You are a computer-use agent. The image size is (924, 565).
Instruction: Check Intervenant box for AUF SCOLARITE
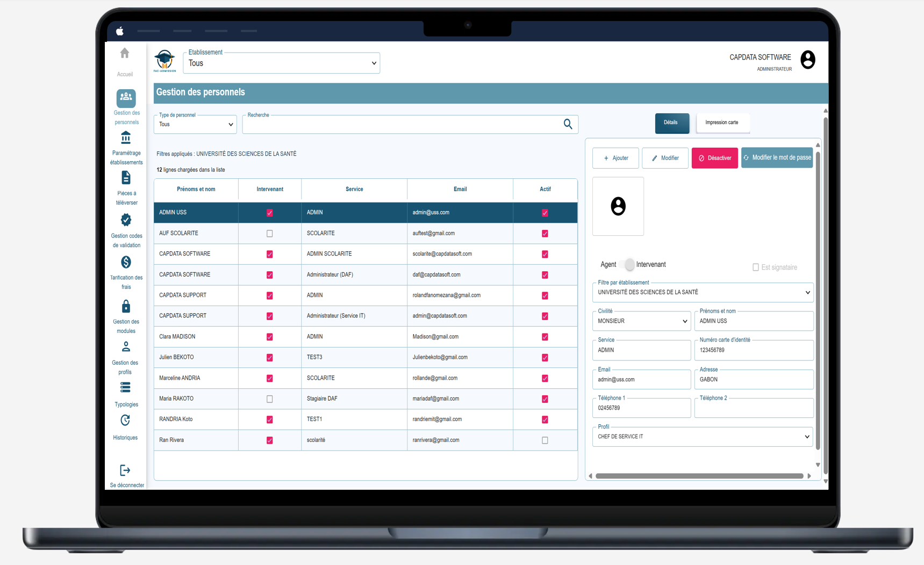click(270, 234)
